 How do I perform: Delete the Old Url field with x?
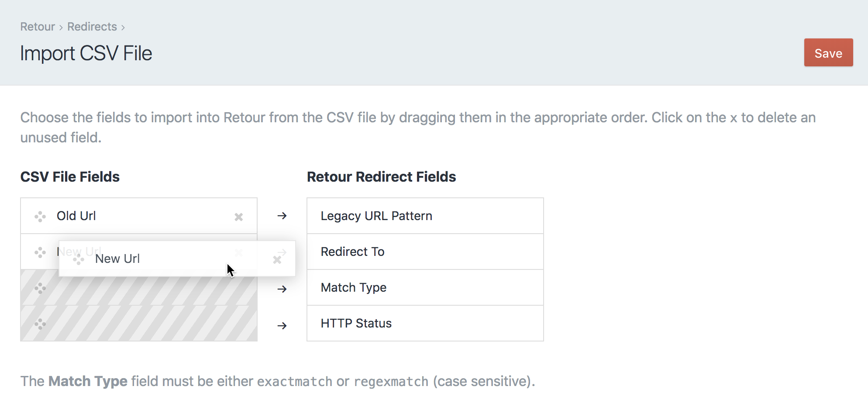[238, 217]
